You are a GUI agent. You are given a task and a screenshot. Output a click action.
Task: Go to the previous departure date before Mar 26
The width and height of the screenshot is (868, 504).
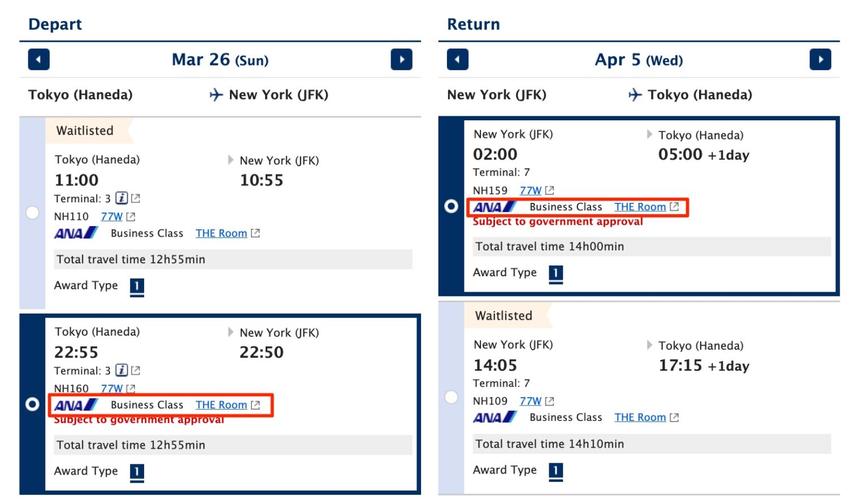point(38,59)
